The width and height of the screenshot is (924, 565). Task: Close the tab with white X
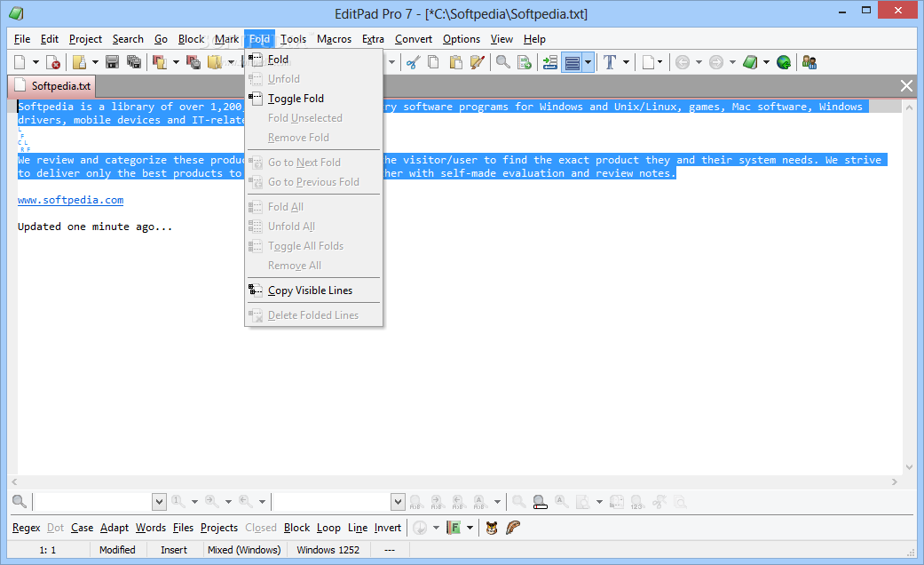(906, 86)
